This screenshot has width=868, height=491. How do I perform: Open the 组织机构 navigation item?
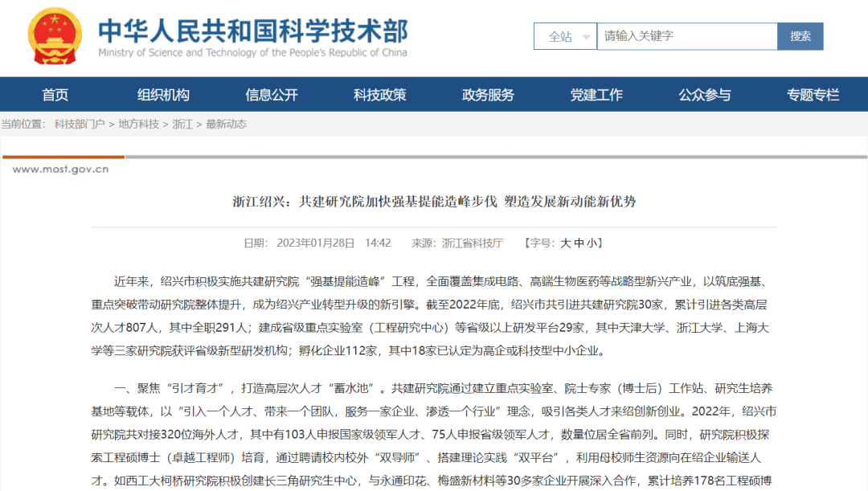tap(163, 95)
